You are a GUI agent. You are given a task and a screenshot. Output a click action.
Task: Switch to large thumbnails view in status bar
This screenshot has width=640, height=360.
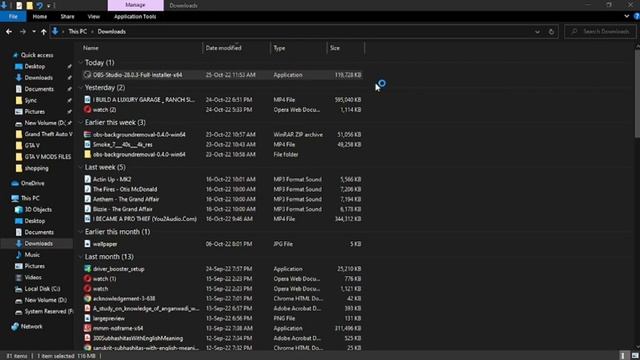635,356
